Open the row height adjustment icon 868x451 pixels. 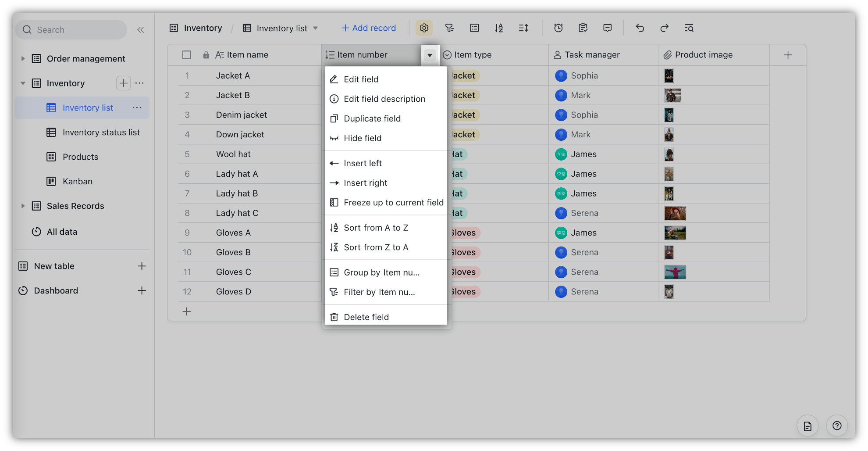tap(523, 28)
